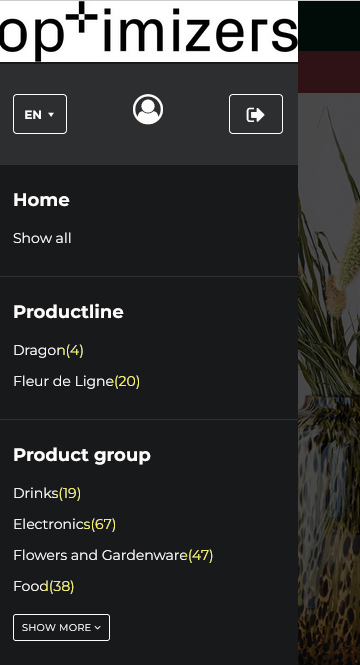Viewport: 360px width, 665px height.
Task: Choose the Electronics product group
Action: coord(64,524)
